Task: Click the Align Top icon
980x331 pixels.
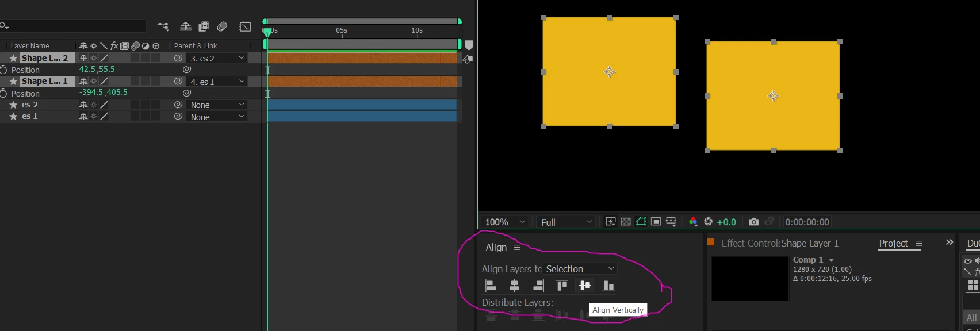Action: pyautogui.click(x=562, y=286)
